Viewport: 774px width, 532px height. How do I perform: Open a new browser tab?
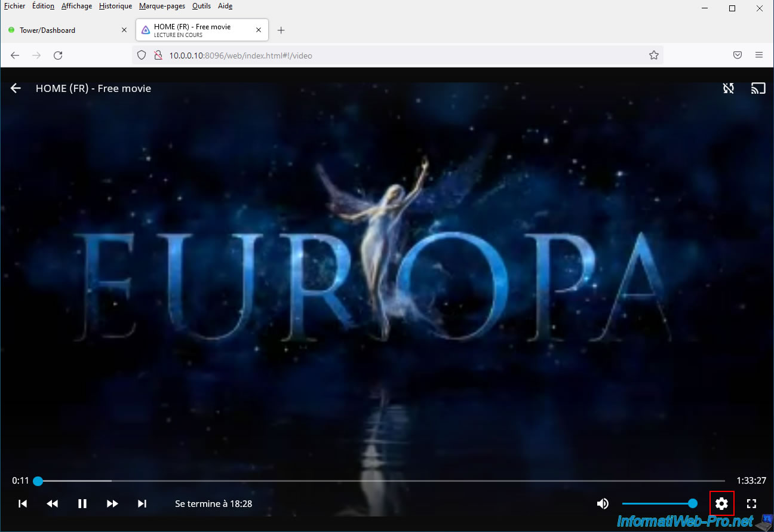click(281, 30)
